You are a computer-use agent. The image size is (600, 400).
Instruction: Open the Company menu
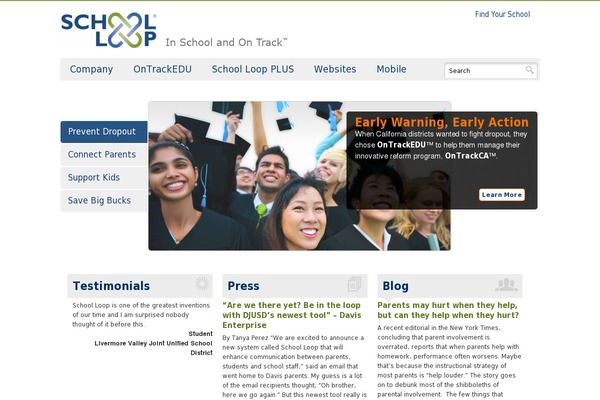[x=91, y=69]
